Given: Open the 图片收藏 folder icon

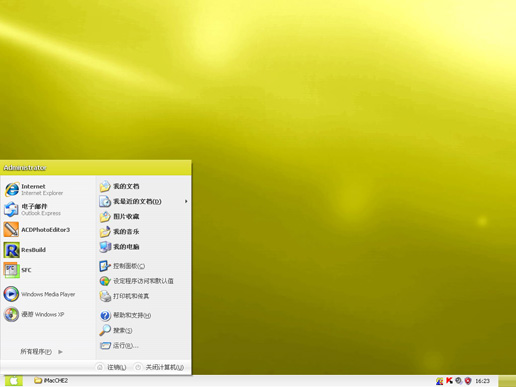Looking at the screenshot, I should 105,216.
